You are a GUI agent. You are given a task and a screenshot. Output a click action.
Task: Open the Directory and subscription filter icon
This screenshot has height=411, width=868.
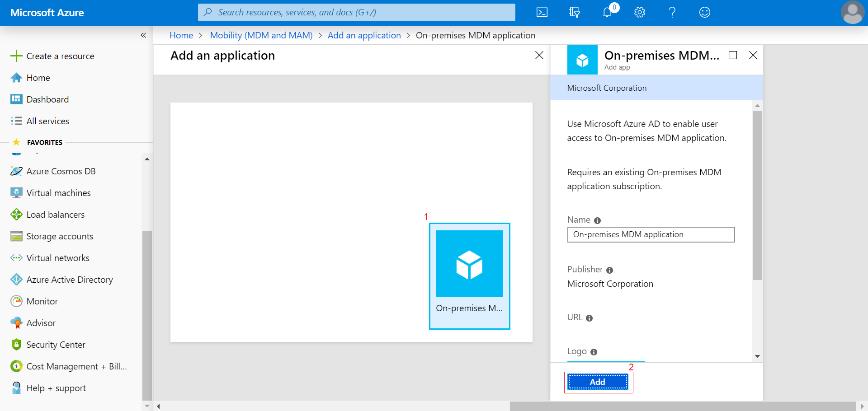pyautogui.click(x=575, y=12)
